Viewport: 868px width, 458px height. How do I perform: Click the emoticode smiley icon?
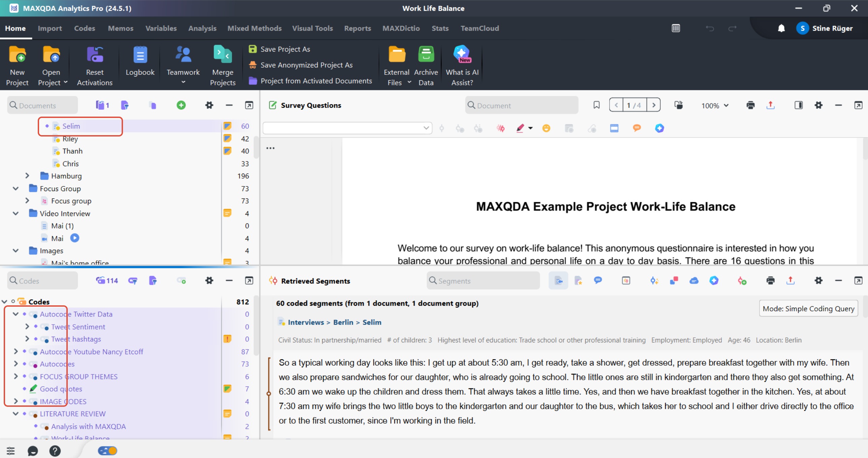click(x=546, y=128)
